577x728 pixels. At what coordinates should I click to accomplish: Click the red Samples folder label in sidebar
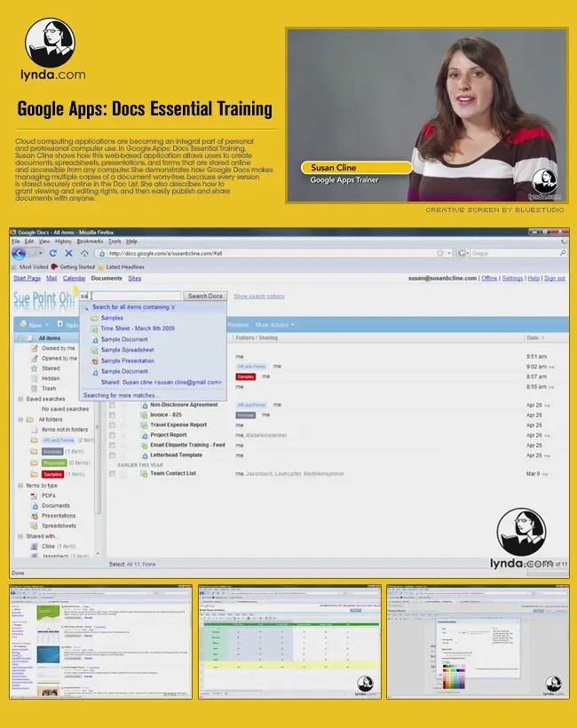[52, 474]
